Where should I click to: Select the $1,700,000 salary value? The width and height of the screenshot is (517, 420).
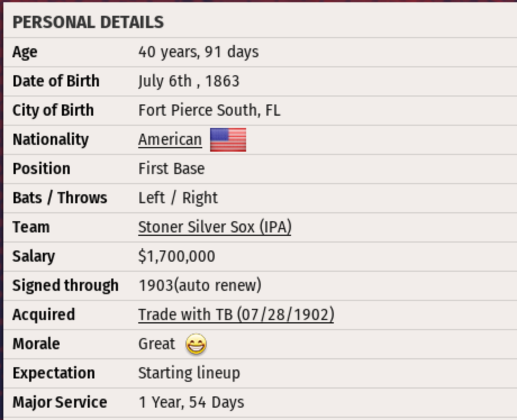[176, 257]
